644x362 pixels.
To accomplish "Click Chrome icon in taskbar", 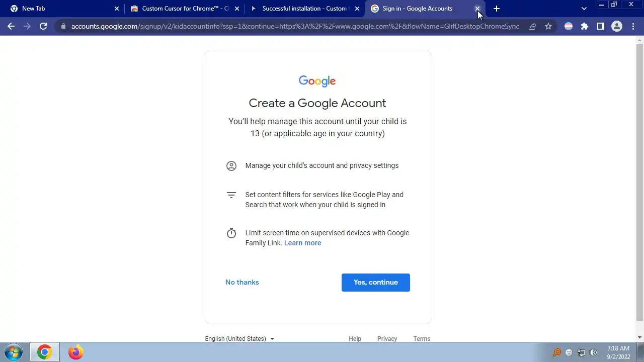I will click(44, 352).
